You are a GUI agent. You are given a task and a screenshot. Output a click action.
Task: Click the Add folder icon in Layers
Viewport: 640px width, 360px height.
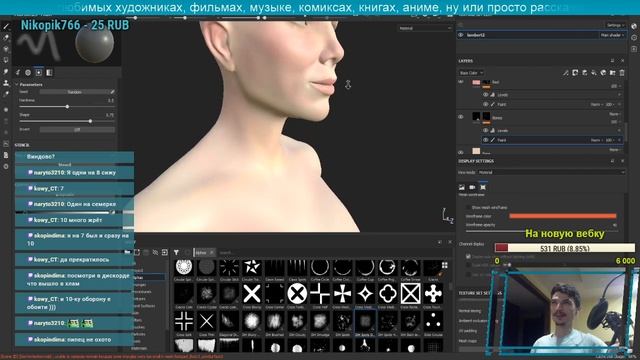[613, 73]
